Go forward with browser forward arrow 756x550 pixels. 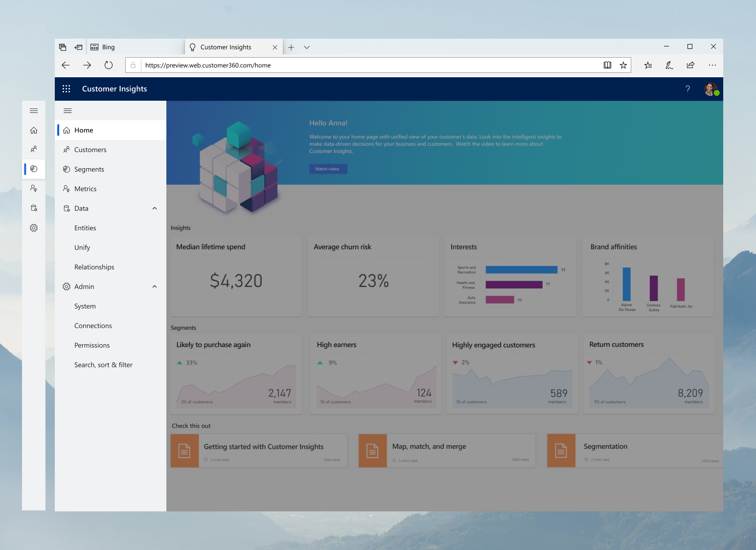click(87, 65)
